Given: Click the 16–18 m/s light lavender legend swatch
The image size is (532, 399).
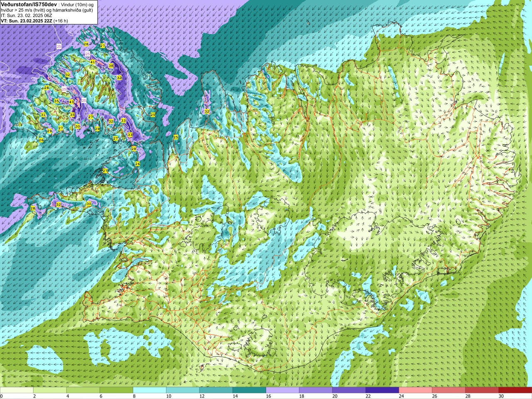Looking at the screenshot, I should 283,390.
